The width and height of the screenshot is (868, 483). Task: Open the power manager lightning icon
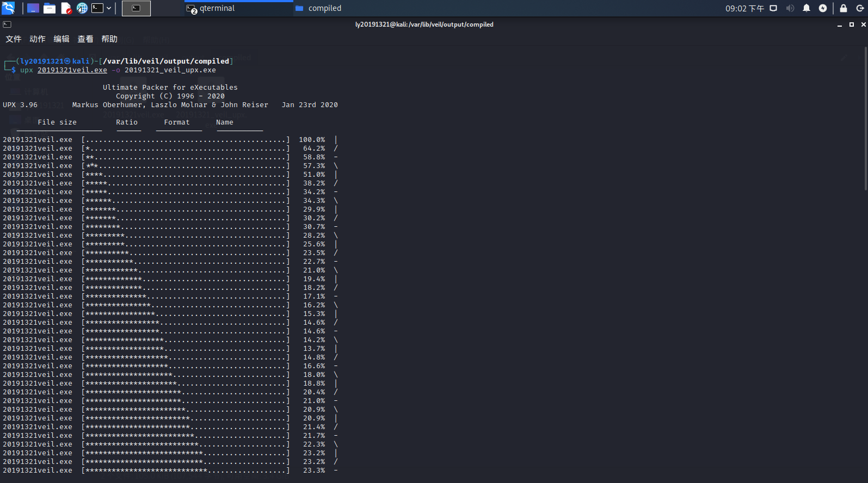pyautogui.click(x=823, y=8)
